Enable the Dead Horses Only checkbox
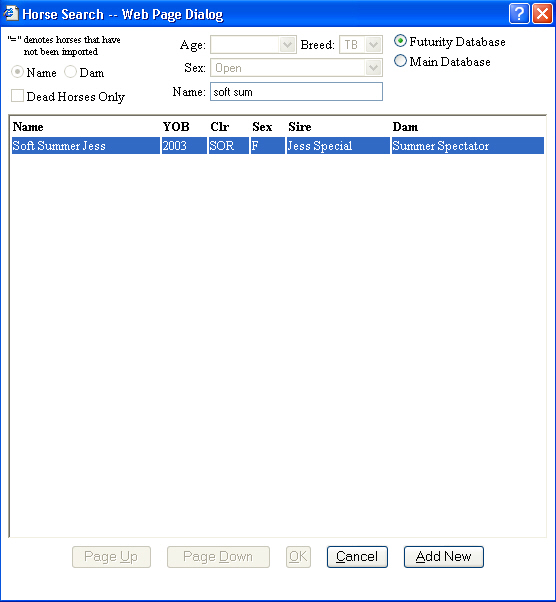This screenshot has height=602, width=556. pos(17,96)
